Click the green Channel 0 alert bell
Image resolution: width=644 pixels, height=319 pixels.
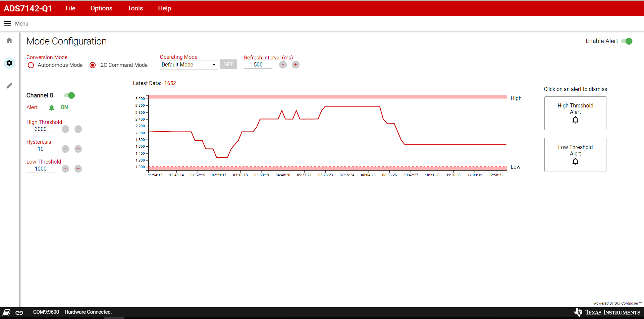(52, 107)
